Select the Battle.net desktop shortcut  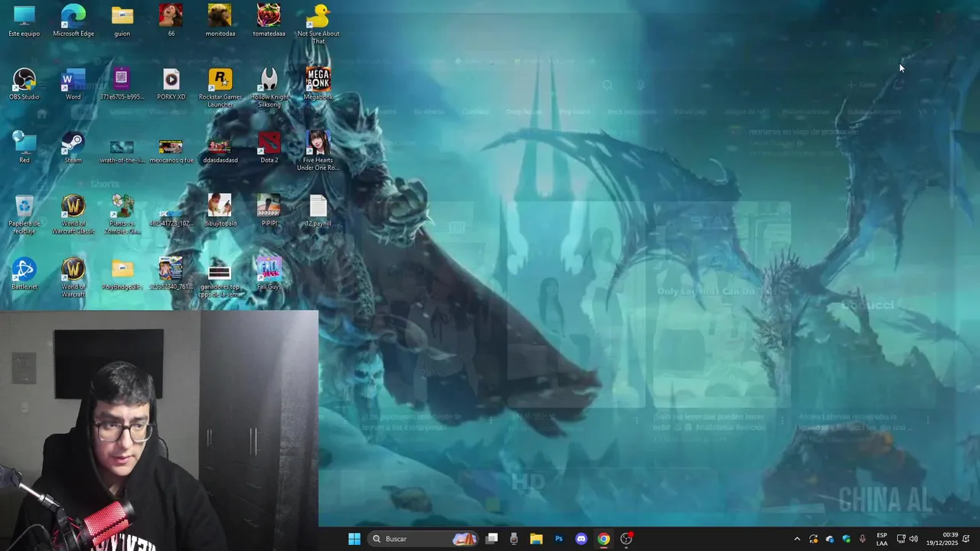[24, 274]
